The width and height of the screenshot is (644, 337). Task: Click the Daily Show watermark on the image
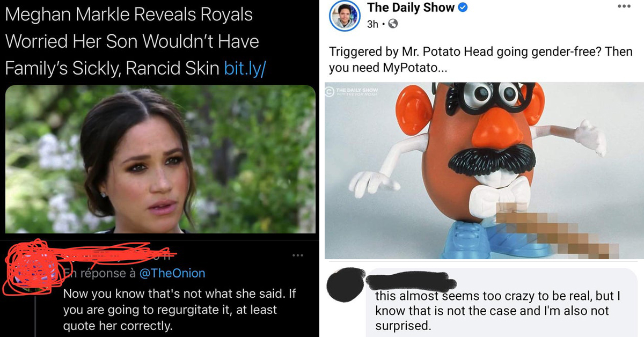click(x=355, y=93)
